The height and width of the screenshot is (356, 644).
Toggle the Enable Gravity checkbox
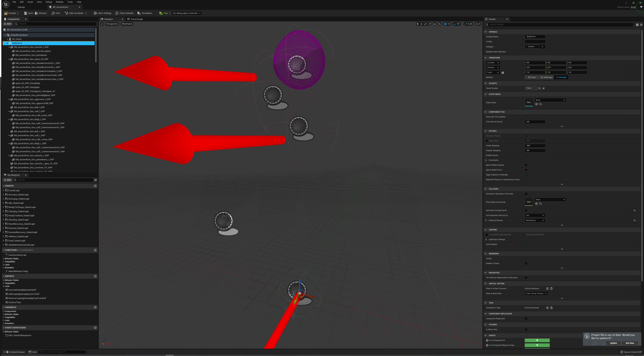click(526, 155)
